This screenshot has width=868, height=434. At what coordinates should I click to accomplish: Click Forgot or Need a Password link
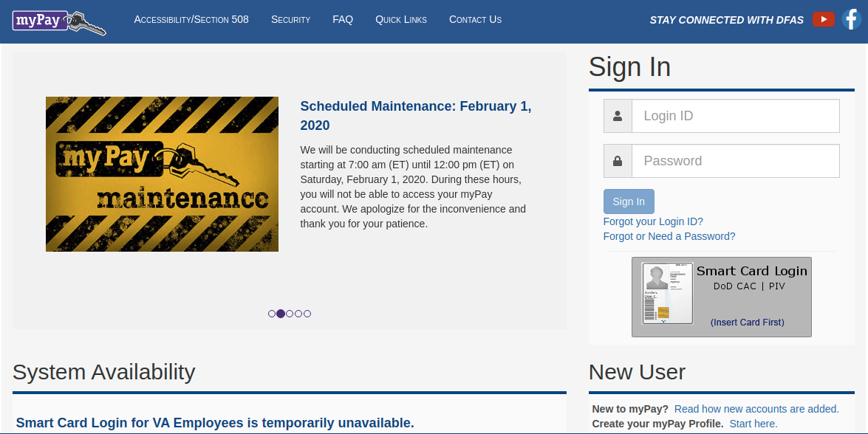669,236
